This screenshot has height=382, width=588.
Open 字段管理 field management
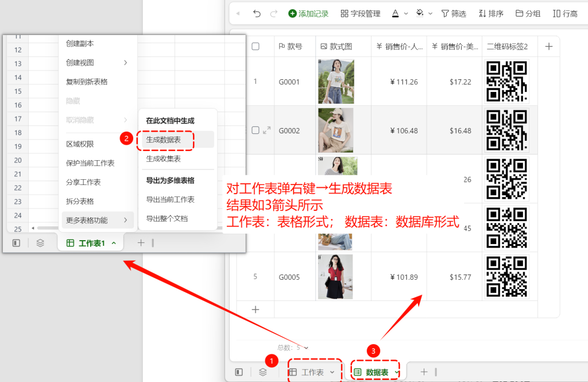click(361, 14)
